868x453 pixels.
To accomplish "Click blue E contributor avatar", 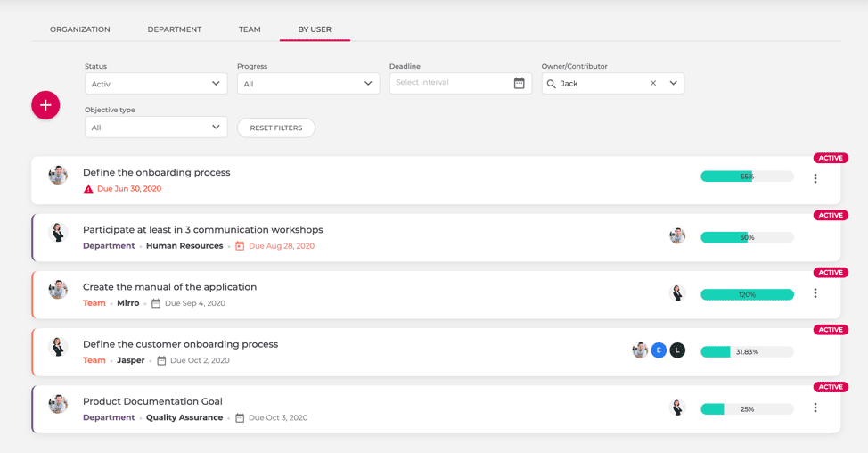I will pyautogui.click(x=659, y=350).
